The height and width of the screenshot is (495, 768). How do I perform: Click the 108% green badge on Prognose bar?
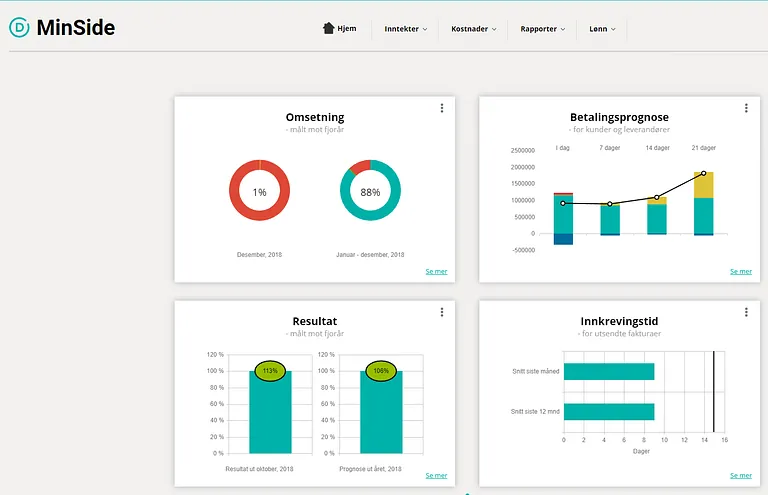tap(381, 371)
